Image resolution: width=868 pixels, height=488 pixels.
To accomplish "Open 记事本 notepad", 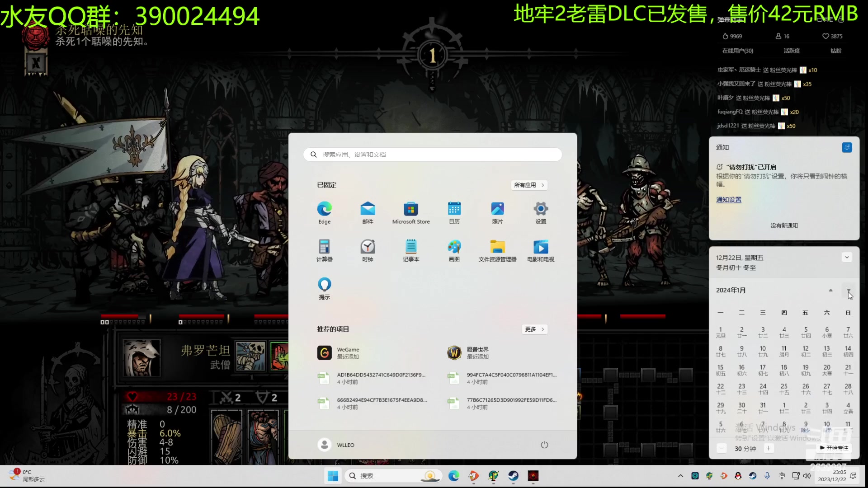I will 411,251.
